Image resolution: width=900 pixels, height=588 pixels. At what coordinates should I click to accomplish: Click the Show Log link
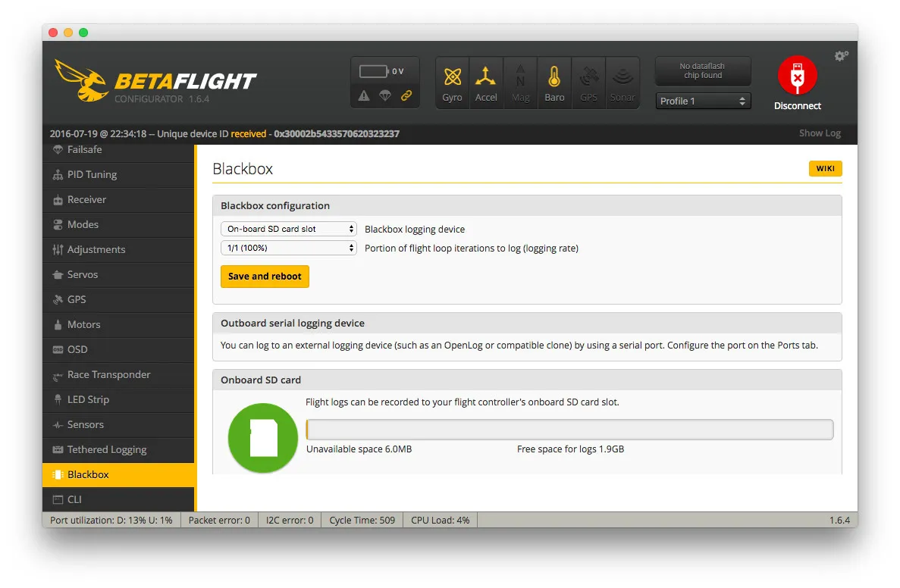click(x=820, y=133)
